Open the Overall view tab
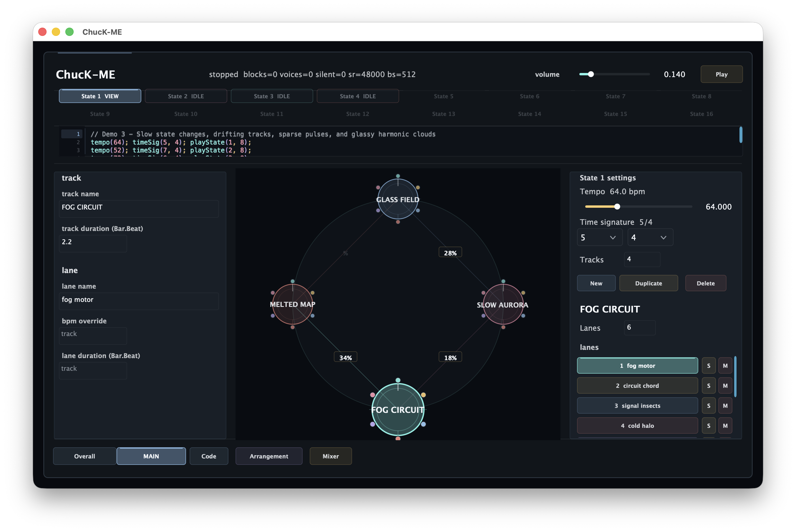Viewport: 796px width, 532px height. (84, 456)
